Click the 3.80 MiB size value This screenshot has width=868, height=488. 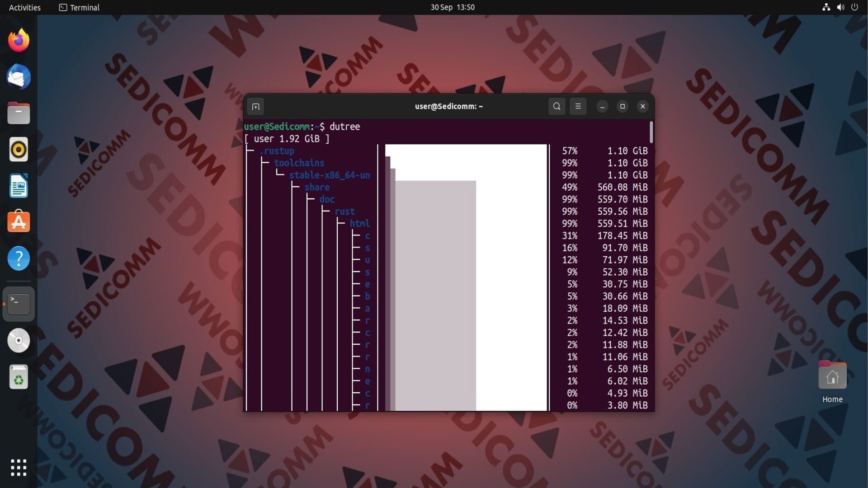click(x=627, y=405)
